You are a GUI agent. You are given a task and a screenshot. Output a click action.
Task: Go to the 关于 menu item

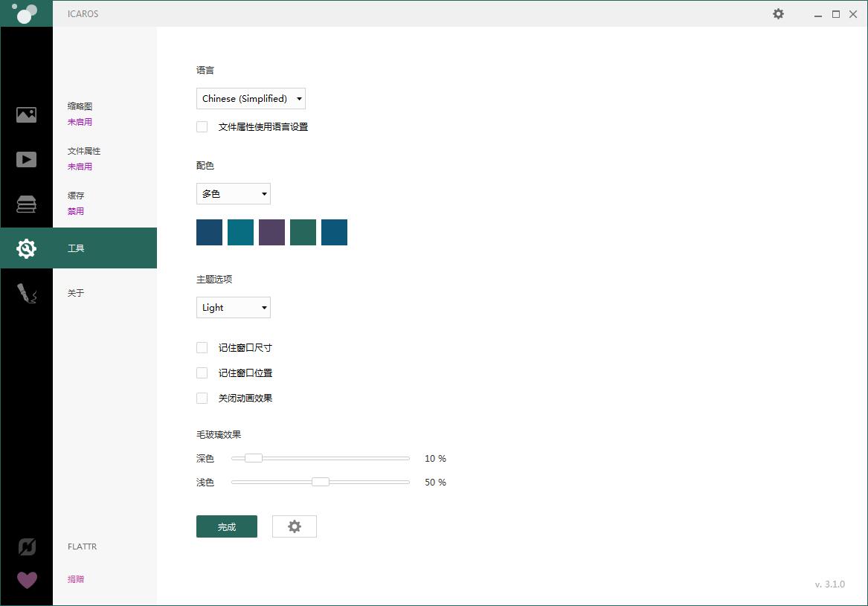tap(76, 293)
